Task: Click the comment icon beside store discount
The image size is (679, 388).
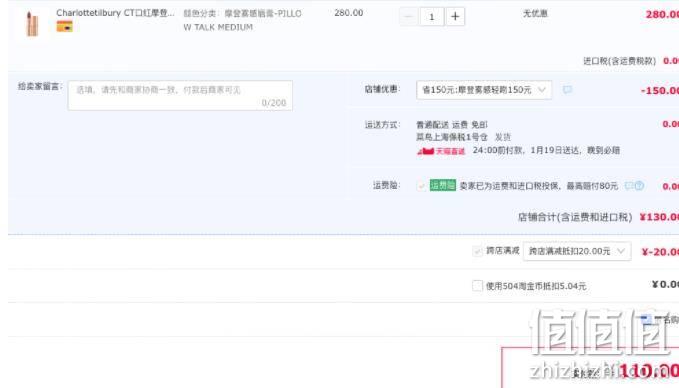Action: tap(567, 90)
